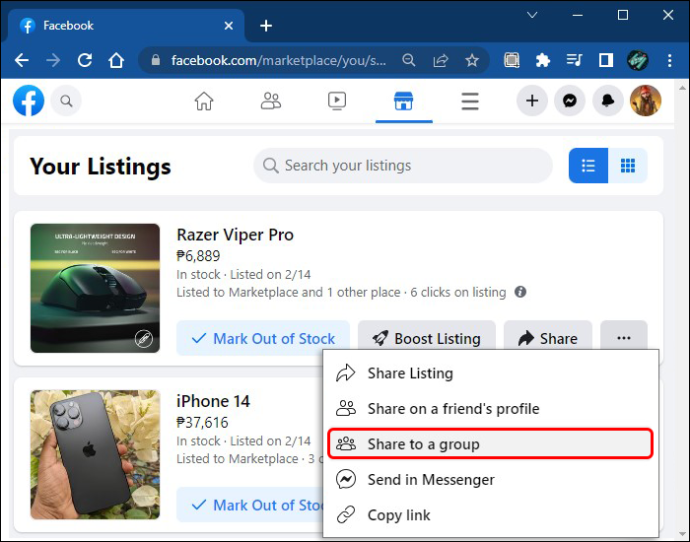Open the Chrome profile avatar
This screenshot has width=690, height=542.
pyautogui.click(x=638, y=60)
